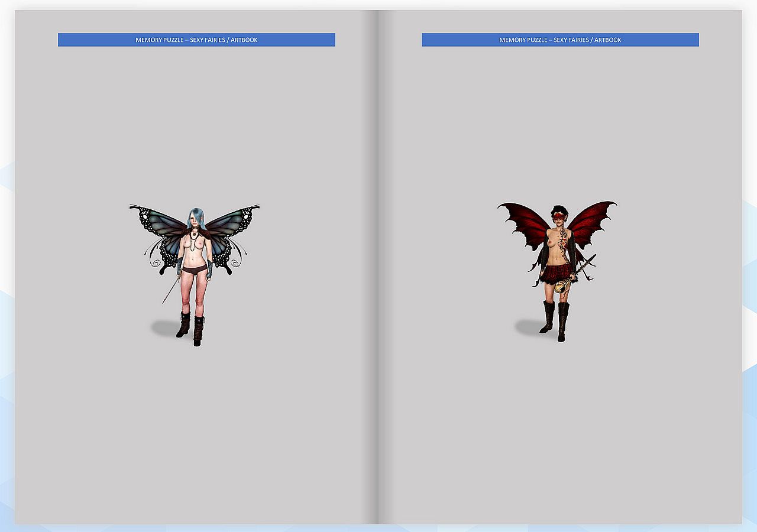Click the right page blue header banner
Viewport: 757px width, 532px height.
[x=560, y=40]
